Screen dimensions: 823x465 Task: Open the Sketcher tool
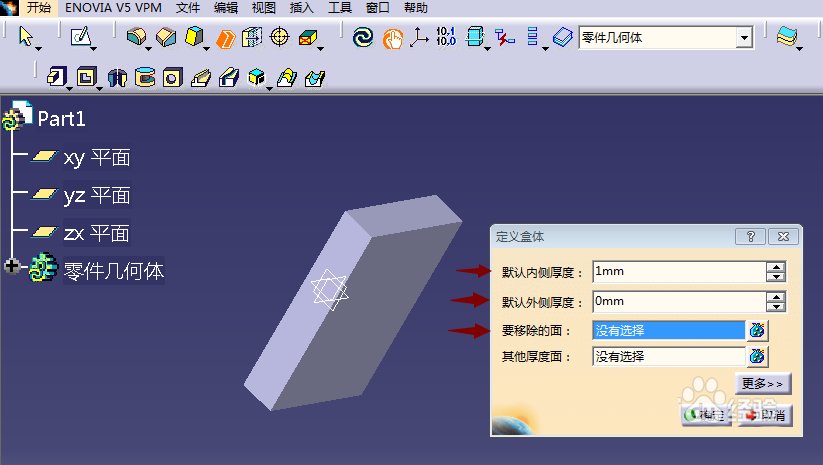pyautogui.click(x=81, y=37)
